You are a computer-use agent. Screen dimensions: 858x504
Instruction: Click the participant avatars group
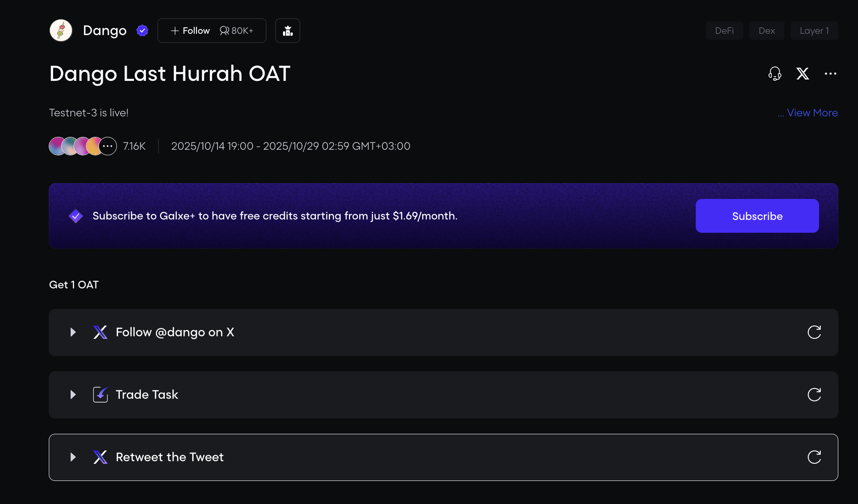[83, 146]
